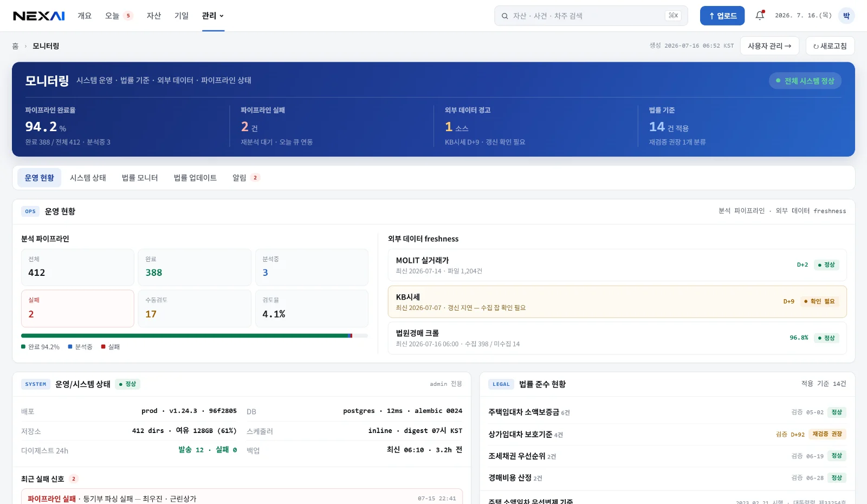Click 새로고침 button
This screenshot has width=867, height=504.
pos(830,46)
